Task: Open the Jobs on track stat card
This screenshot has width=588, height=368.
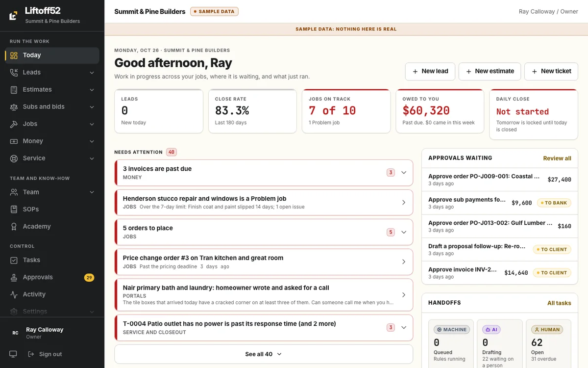Action: 346,111
